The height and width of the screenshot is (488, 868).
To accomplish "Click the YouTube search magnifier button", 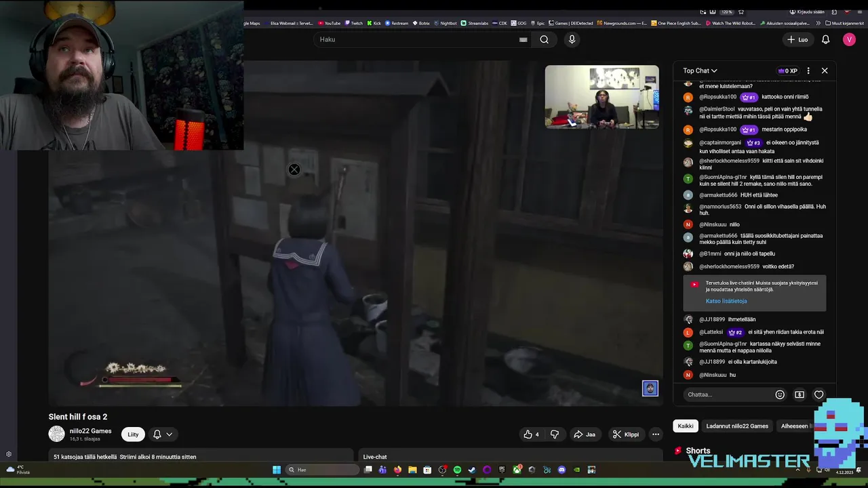I will point(544,39).
